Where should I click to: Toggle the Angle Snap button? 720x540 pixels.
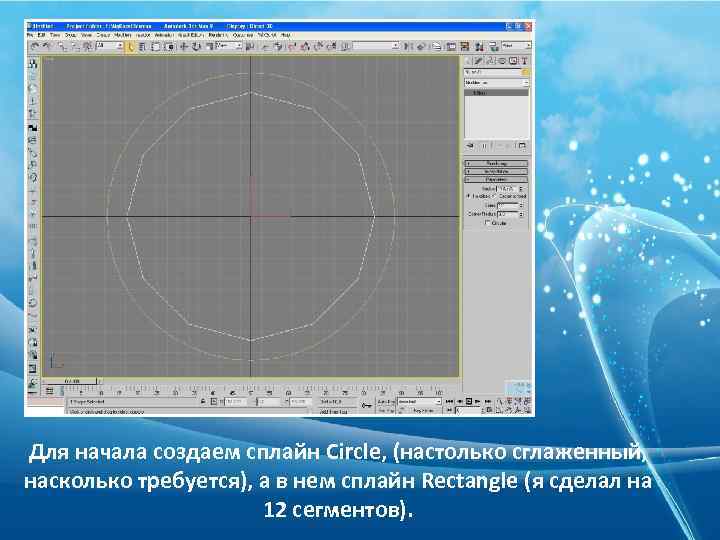tap(305, 46)
